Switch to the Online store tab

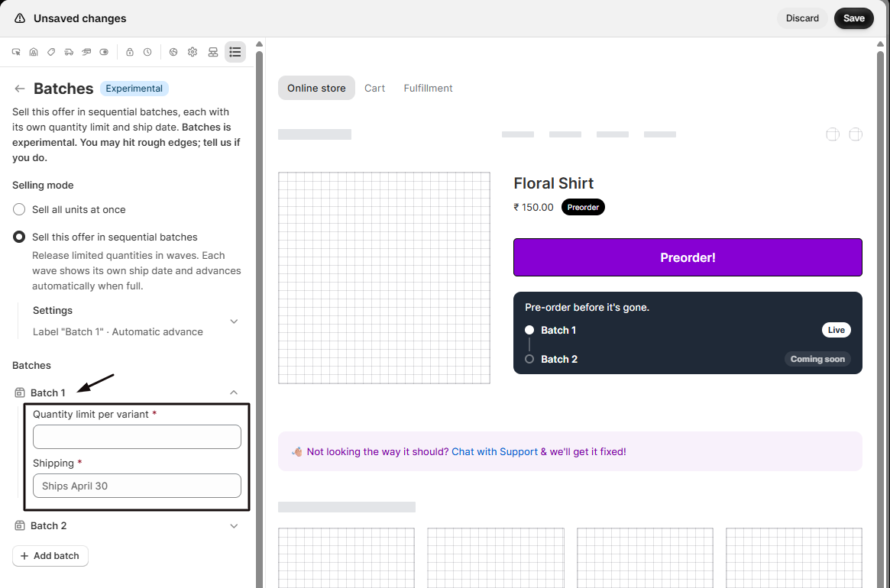point(316,88)
